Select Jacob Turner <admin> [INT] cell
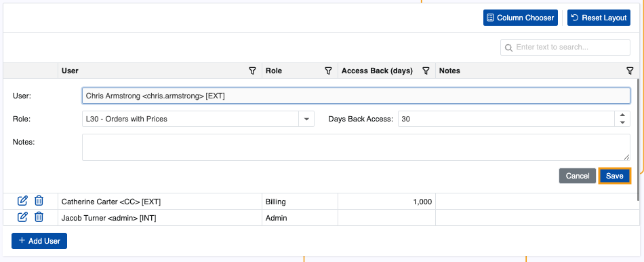This screenshot has width=644, height=262. point(160,218)
